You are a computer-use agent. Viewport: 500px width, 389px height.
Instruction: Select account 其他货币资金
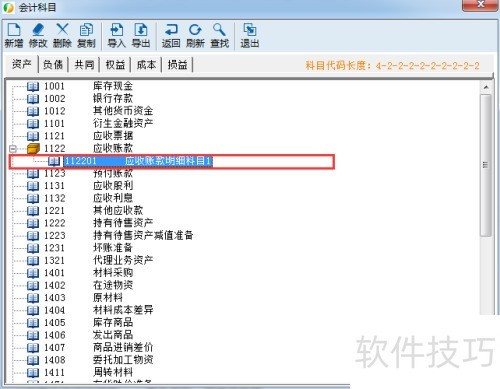pos(123,111)
